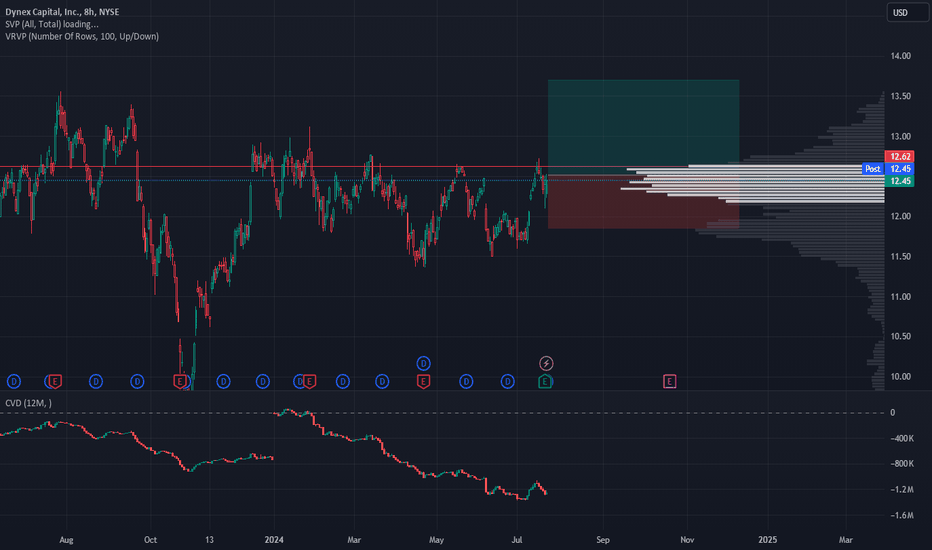Click the dividend marker right after May
Image resolution: width=932 pixels, height=550 pixels.
click(467, 382)
